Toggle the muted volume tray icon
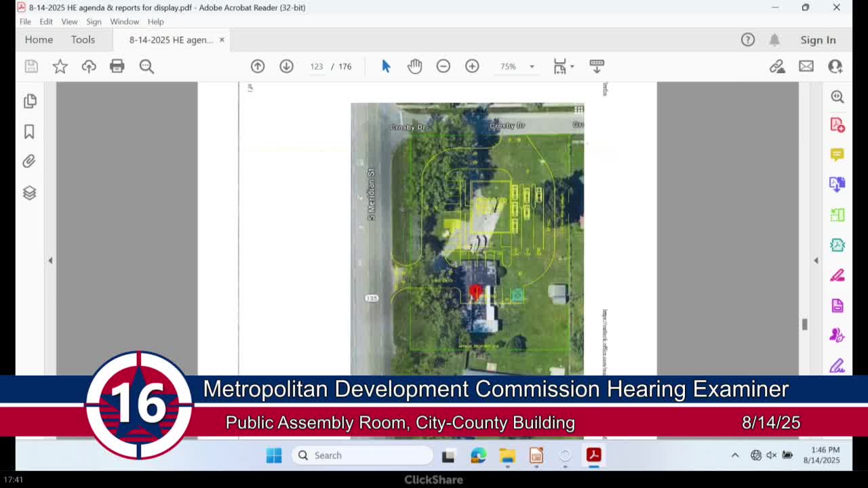Image resolution: width=868 pixels, height=488 pixels. click(772, 455)
